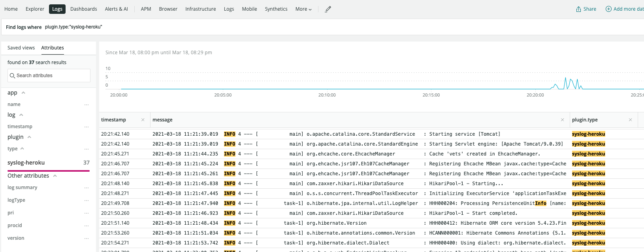644x252 pixels.
Task: Open the Dashboards tab
Action: (84, 9)
